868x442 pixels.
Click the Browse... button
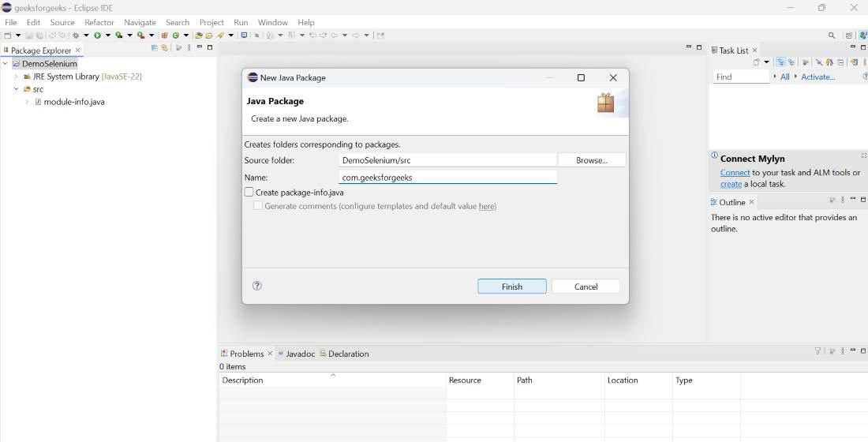[x=592, y=160]
